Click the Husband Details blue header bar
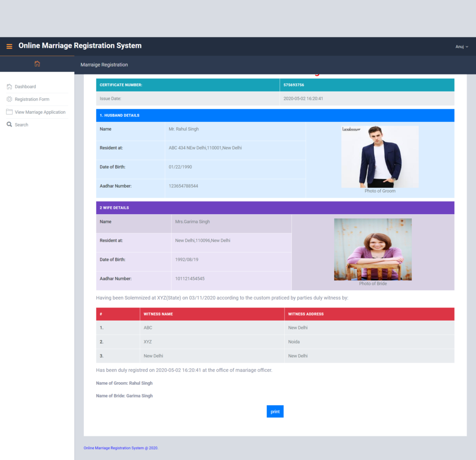The width and height of the screenshot is (476, 460). [275, 115]
